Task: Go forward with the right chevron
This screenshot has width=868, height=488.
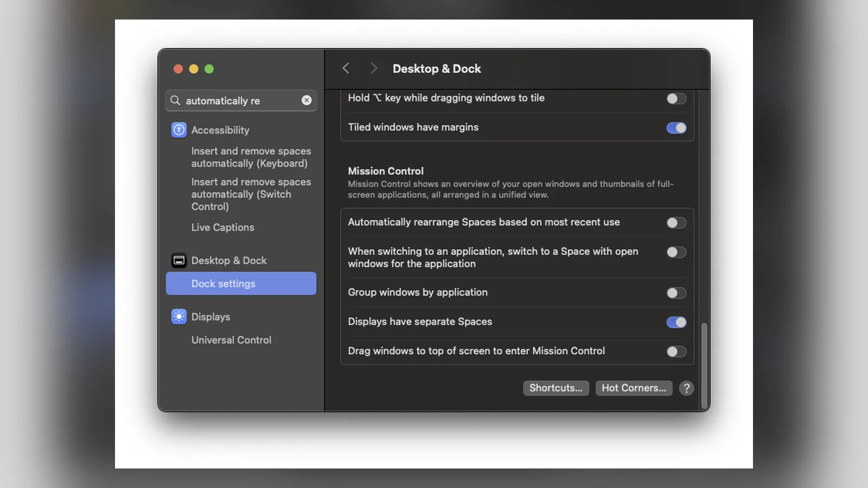Action: pyautogui.click(x=374, y=68)
